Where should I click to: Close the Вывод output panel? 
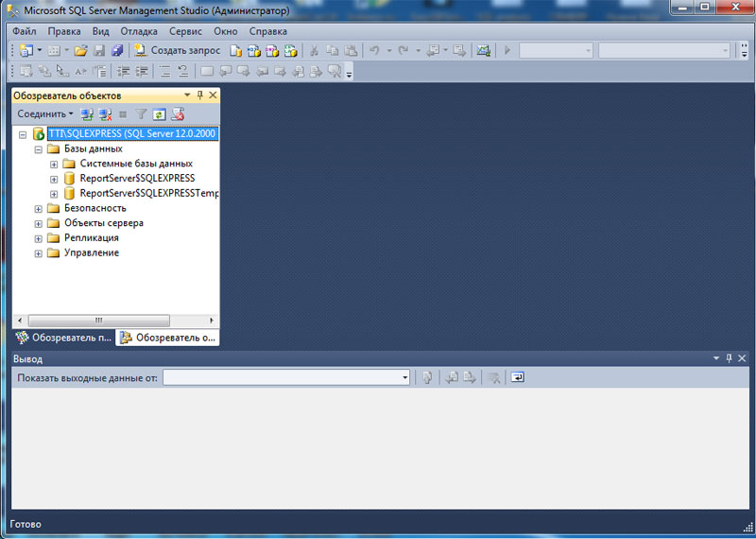click(742, 358)
